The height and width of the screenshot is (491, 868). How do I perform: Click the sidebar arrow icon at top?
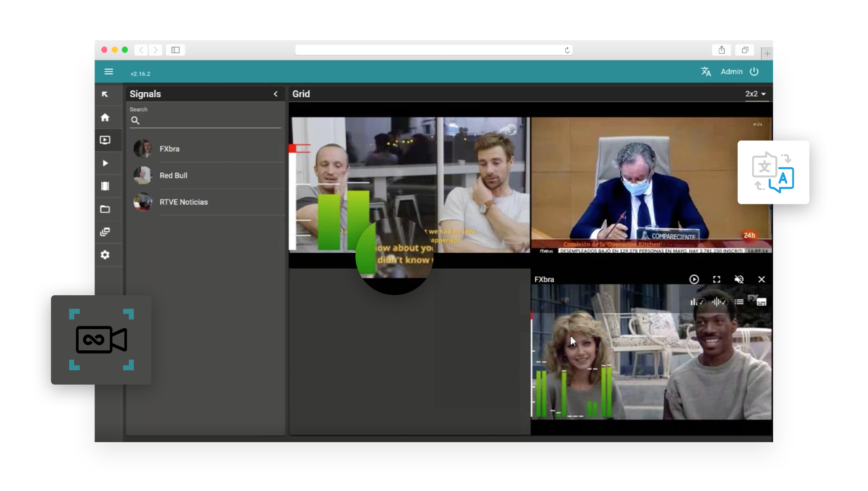coord(105,94)
